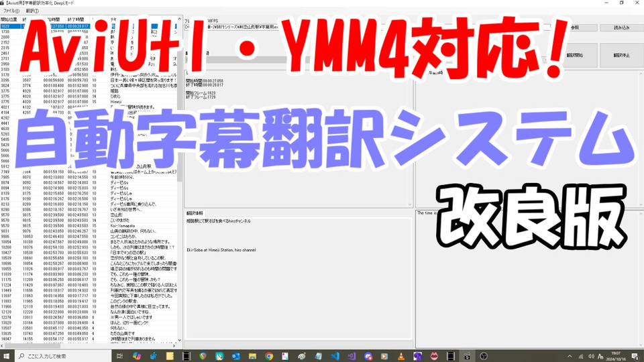Open File Explorer from the taskbar

tap(252, 356)
